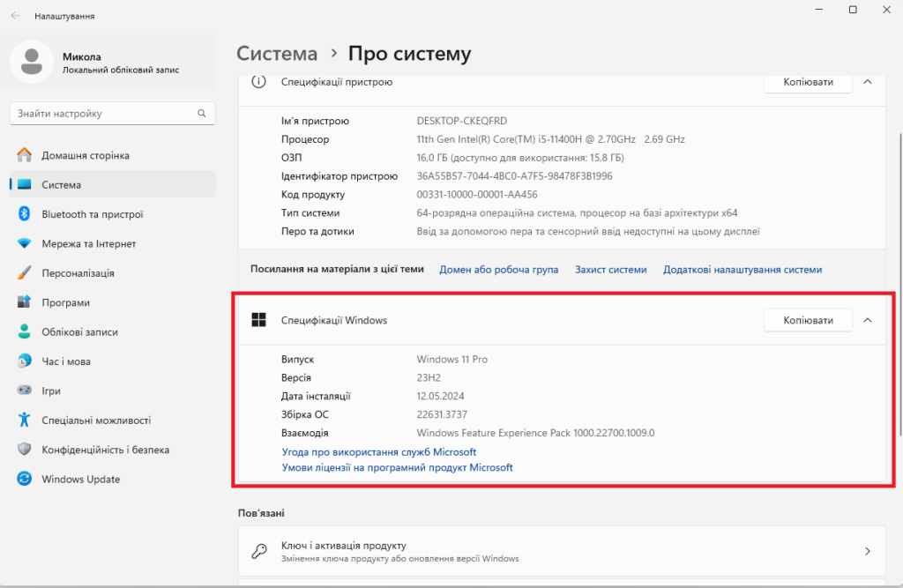Copy the Windows specifications
The width and height of the screenshot is (903, 588).
pos(808,320)
